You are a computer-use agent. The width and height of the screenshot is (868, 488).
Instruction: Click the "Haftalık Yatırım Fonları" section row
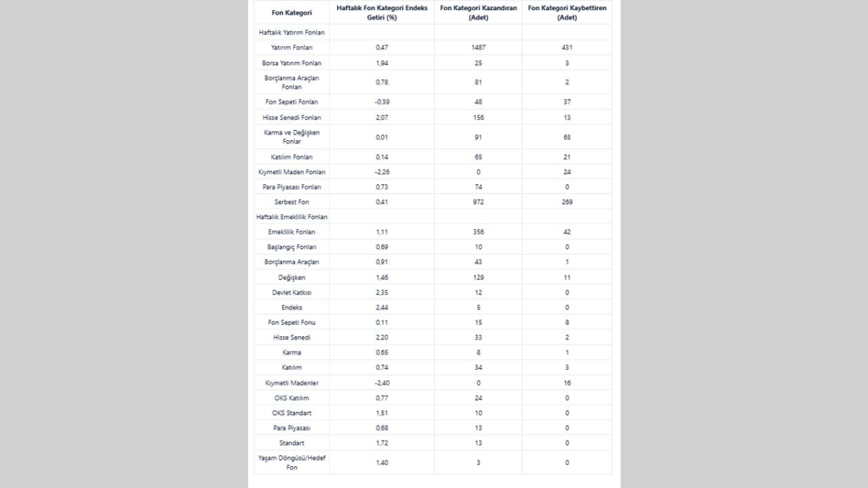click(x=292, y=33)
